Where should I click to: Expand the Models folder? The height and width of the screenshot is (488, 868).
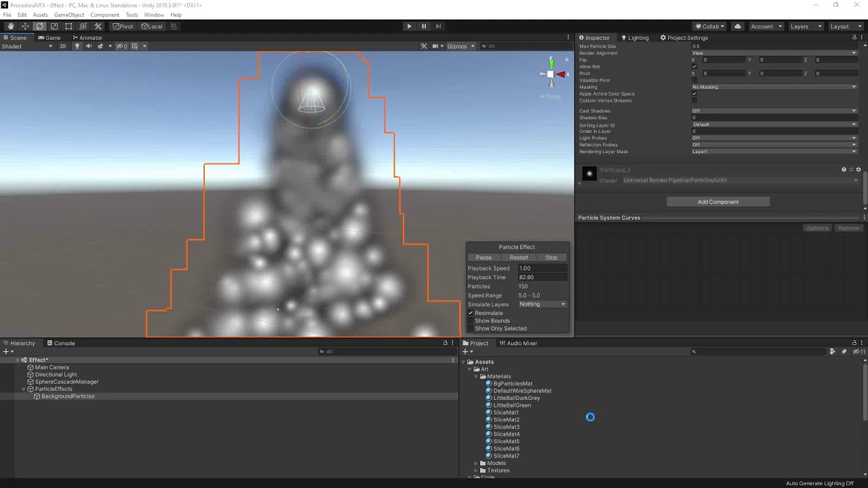476,464
